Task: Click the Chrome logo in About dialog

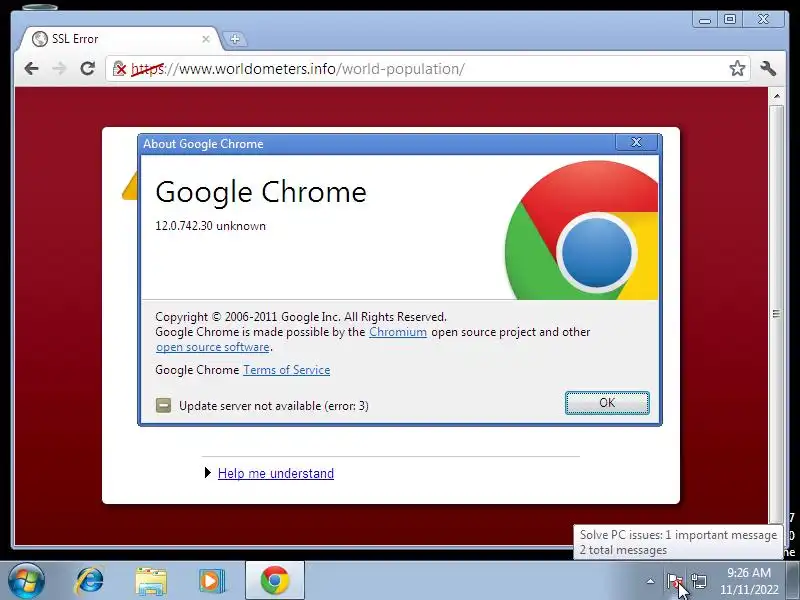Action: tap(582, 230)
